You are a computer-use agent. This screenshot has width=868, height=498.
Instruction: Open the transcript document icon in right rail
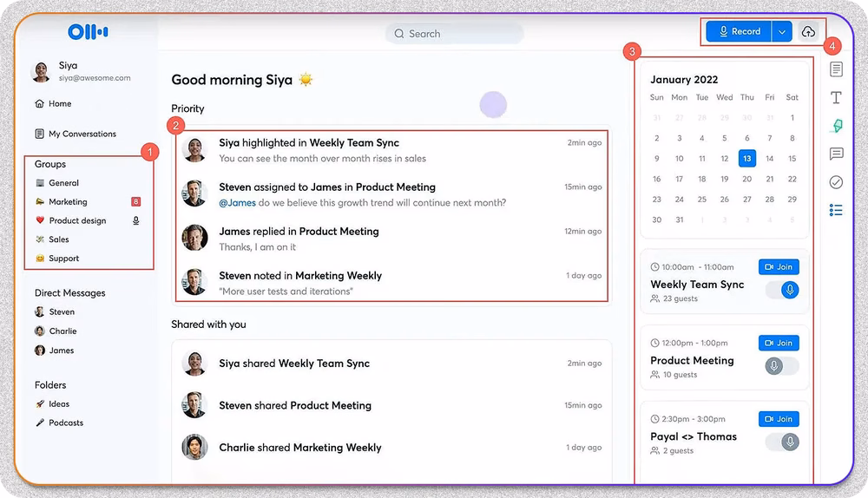pos(836,69)
